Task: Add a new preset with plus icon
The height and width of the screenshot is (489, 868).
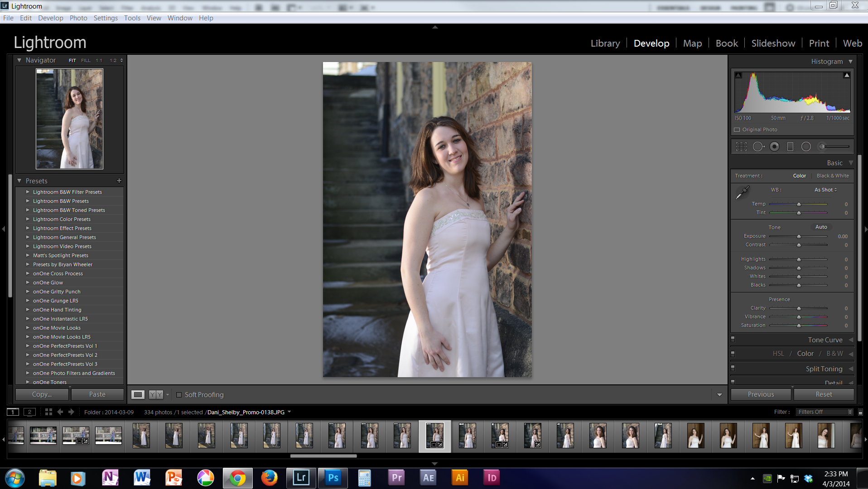Action: point(119,181)
